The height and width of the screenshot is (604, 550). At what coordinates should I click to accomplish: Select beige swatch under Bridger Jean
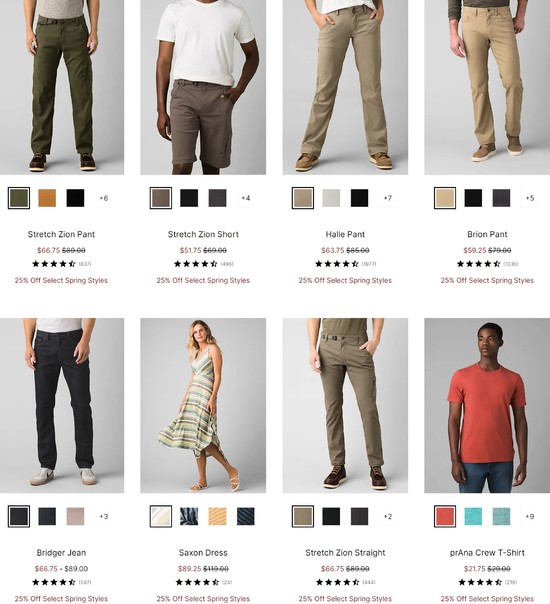75,517
